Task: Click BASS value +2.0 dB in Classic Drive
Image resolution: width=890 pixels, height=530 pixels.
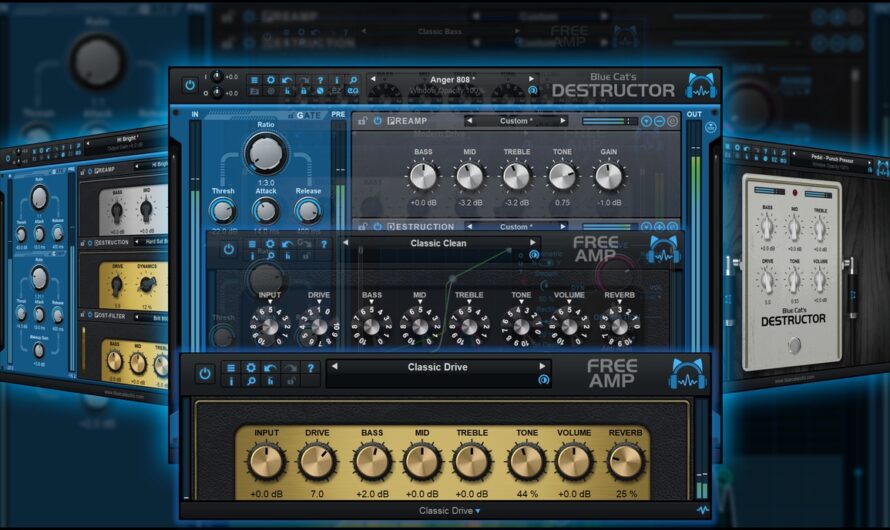Action: coord(372,494)
